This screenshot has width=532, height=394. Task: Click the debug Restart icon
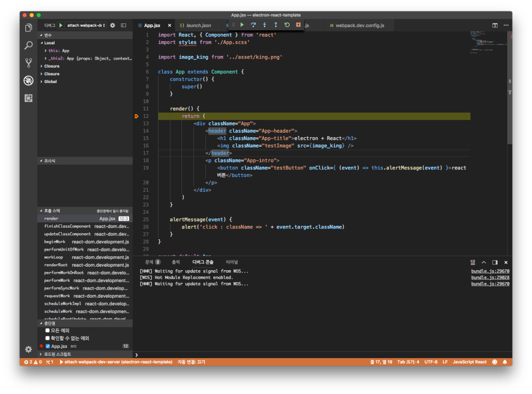(287, 25)
